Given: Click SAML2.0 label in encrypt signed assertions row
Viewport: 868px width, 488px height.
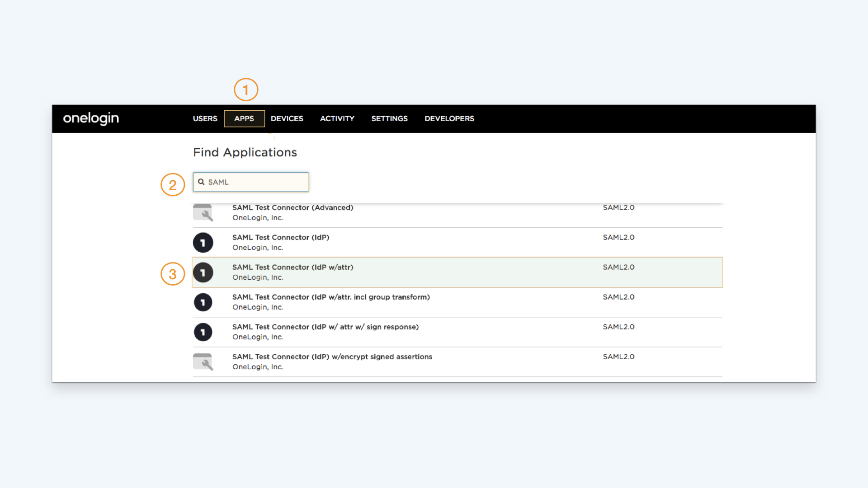Looking at the screenshot, I should [618, 357].
